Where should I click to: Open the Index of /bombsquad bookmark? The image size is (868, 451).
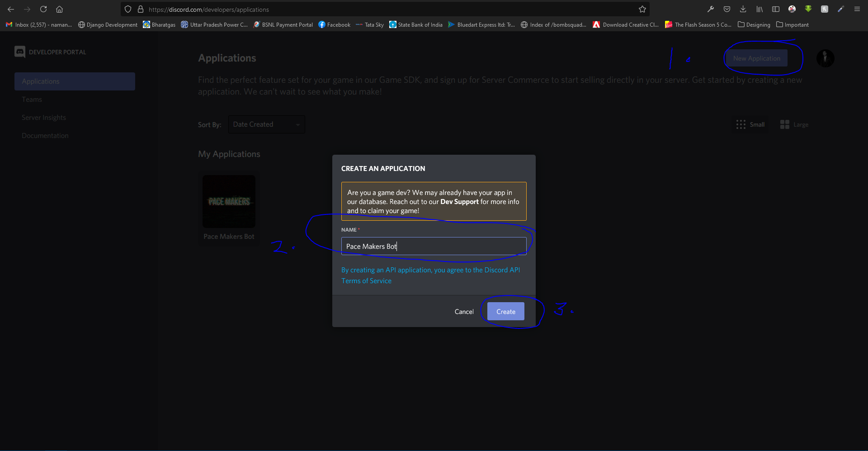point(553,25)
